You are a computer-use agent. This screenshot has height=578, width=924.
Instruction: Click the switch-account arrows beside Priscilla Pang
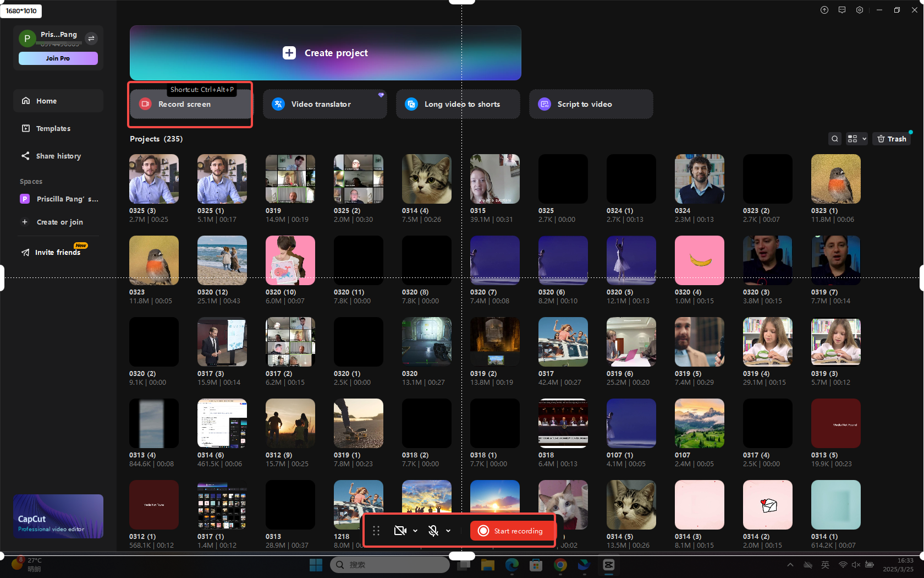coord(90,39)
